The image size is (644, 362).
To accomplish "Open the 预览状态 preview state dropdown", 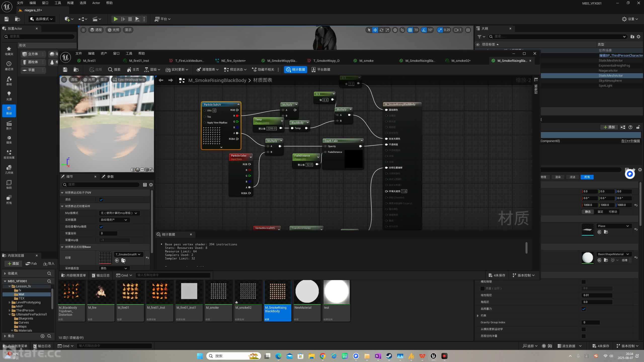I will click(x=235, y=70).
